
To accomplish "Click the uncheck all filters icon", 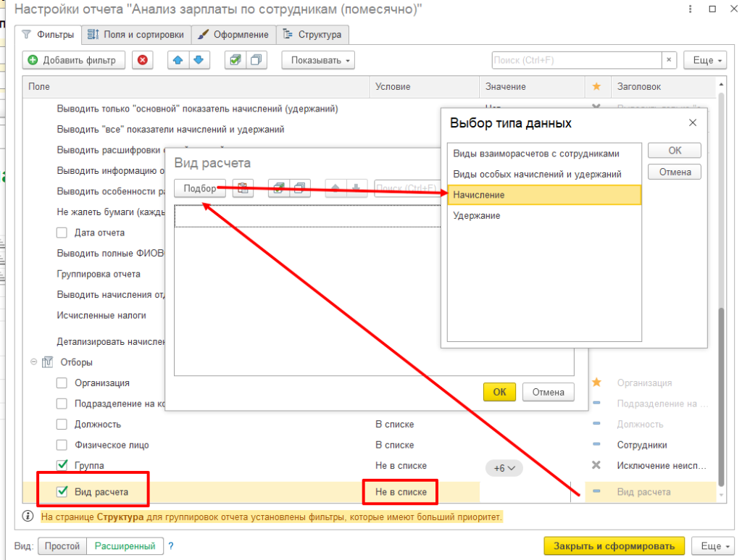I will 256,60.
